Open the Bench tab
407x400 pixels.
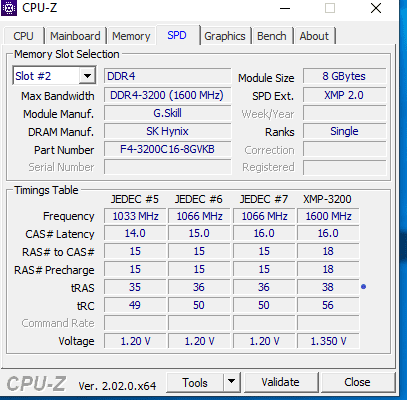[x=272, y=36]
